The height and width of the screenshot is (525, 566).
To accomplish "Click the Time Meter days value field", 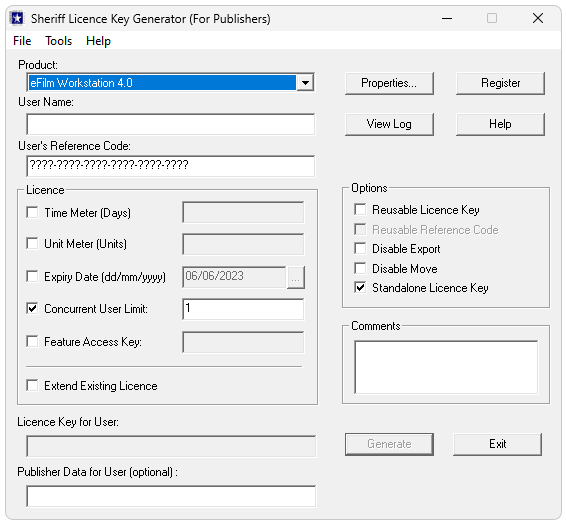I will tap(243, 212).
